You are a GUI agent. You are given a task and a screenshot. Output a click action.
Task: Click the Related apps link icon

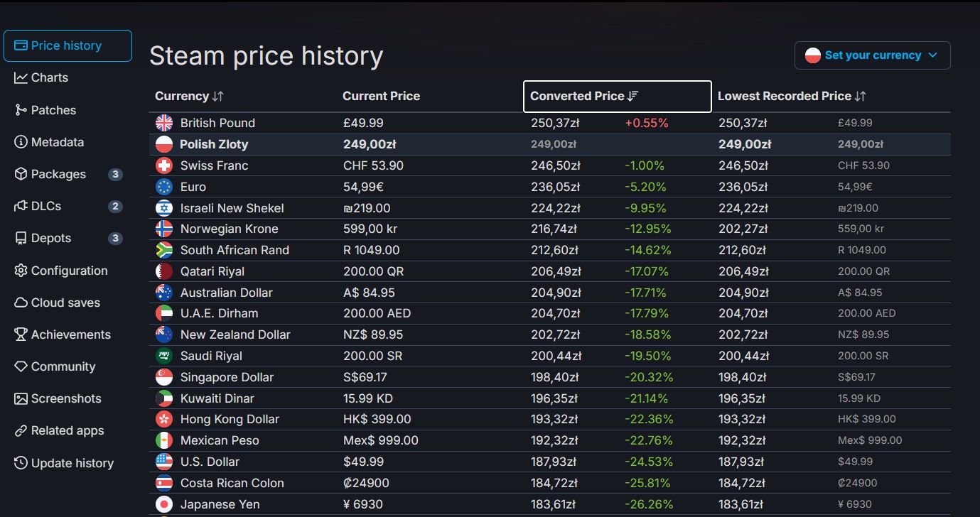21,430
